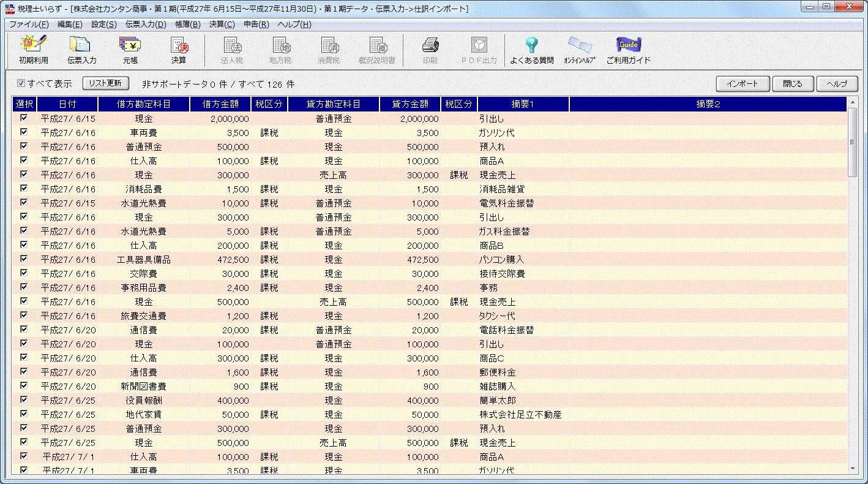Open the ファイル(F) menu

pos(29,25)
